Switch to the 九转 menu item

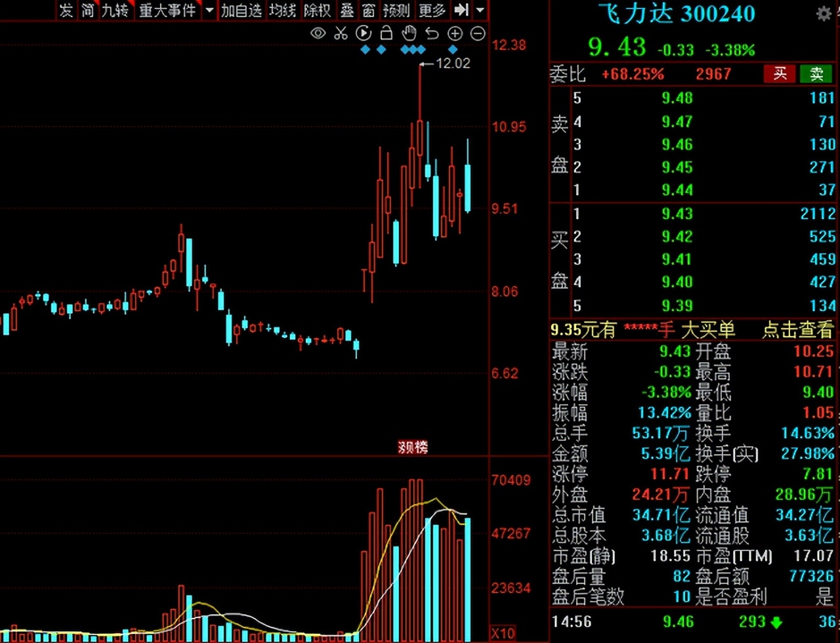tap(115, 10)
